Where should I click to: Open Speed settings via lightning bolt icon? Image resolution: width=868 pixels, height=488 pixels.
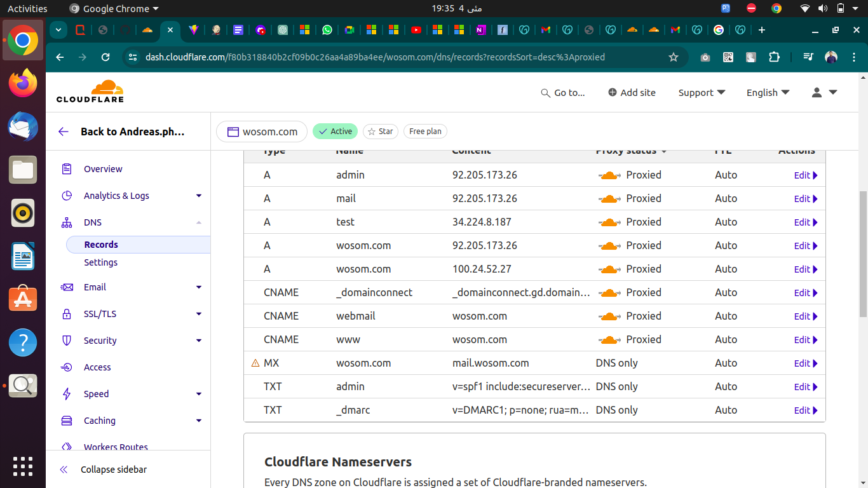(67, 394)
